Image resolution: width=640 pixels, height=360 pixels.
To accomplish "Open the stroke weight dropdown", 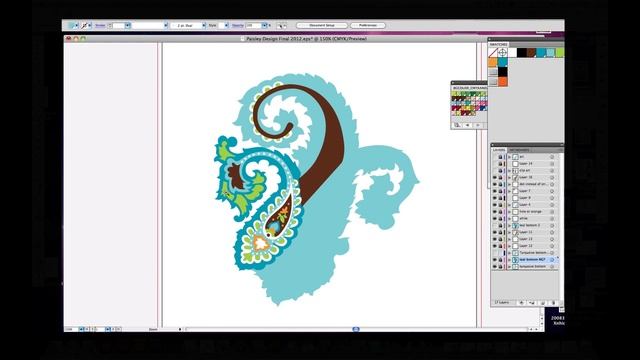I will (128, 25).
